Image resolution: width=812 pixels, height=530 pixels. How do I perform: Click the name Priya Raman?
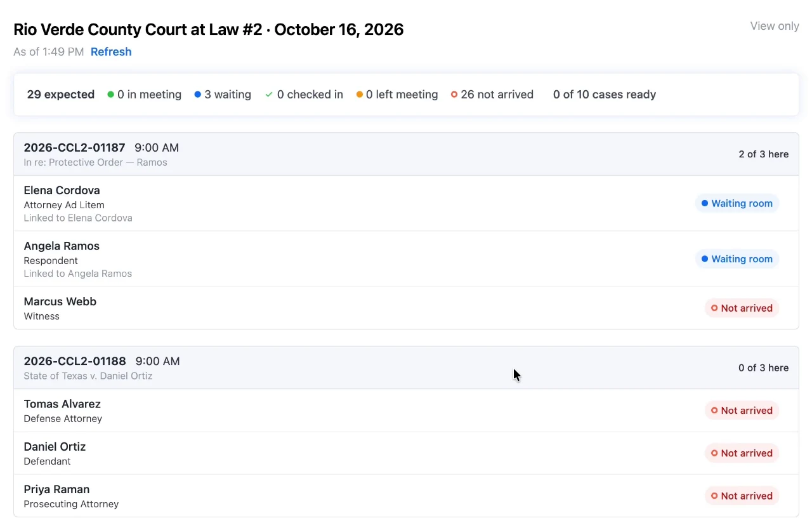coord(56,489)
